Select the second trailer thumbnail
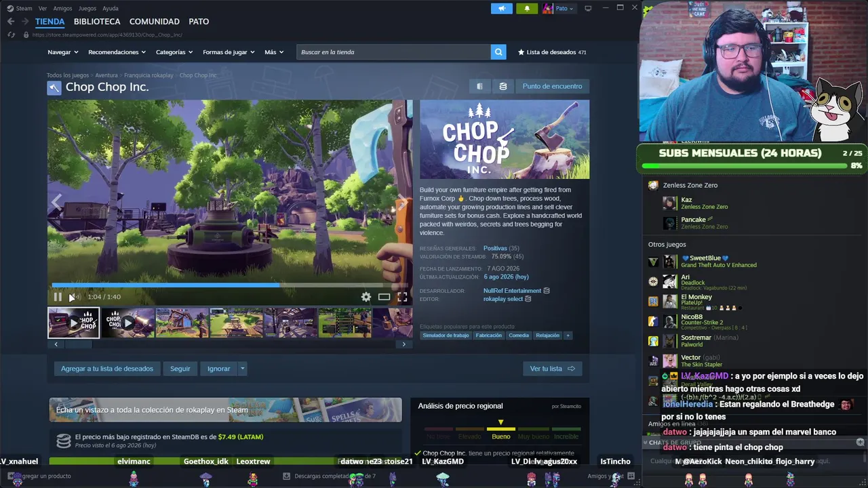 (x=128, y=323)
